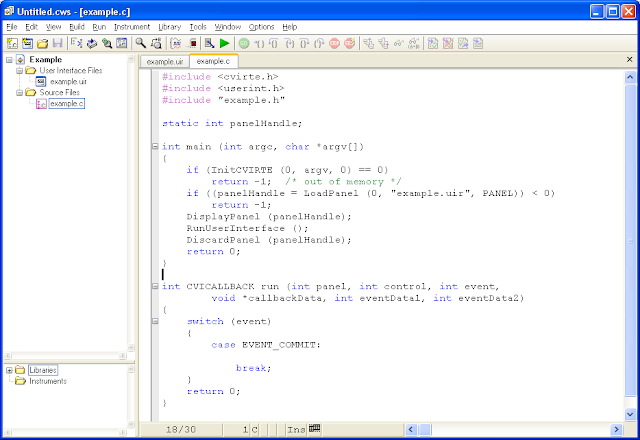
Task: Click the build icon left of run arrow
Action: click(x=210, y=43)
